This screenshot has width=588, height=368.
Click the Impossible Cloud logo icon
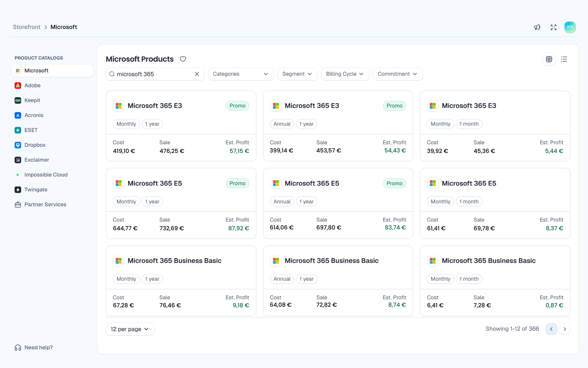click(x=18, y=175)
